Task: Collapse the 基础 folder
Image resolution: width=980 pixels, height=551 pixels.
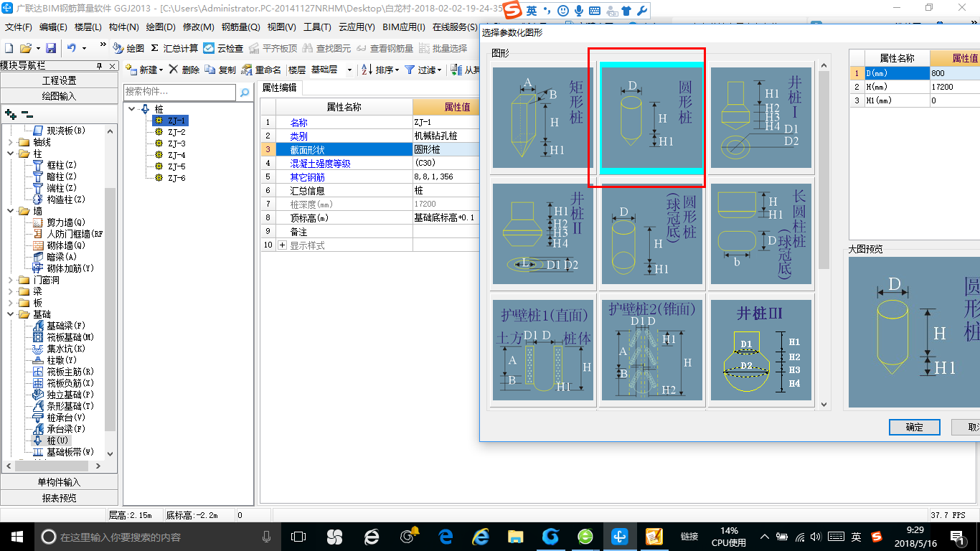Action: tap(10, 314)
